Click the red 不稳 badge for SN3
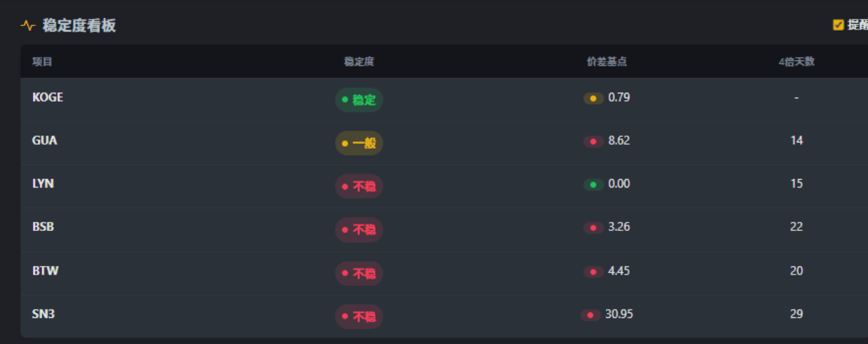This screenshot has height=344, width=868. [x=359, y=317]
